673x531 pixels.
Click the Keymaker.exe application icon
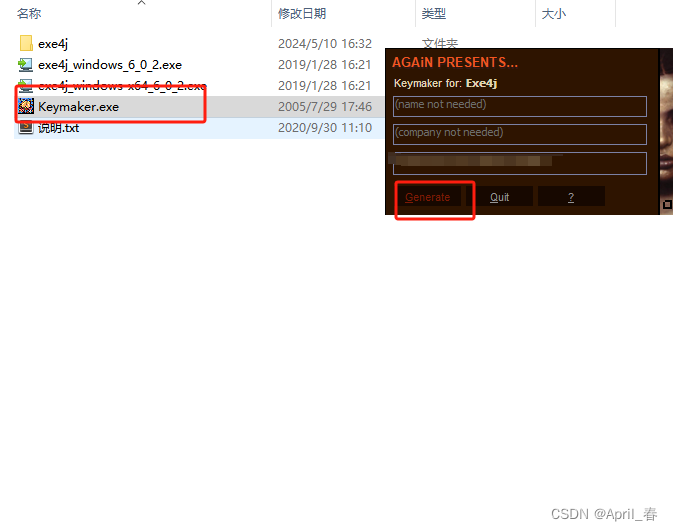[x=26, y=106]
